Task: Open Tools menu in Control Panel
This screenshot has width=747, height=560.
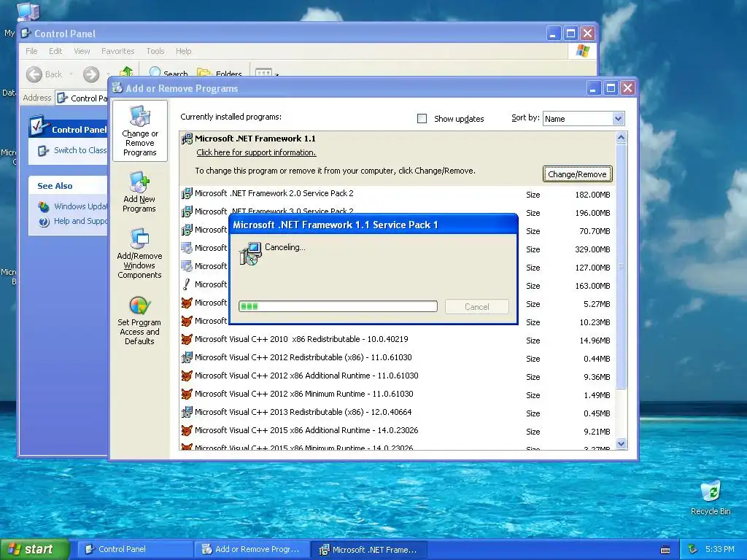Action: pos(155,51)
